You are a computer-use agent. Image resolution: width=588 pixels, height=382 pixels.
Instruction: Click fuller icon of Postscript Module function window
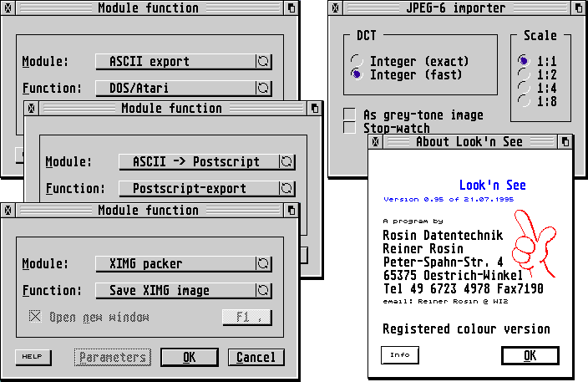[x=315, y=108]
